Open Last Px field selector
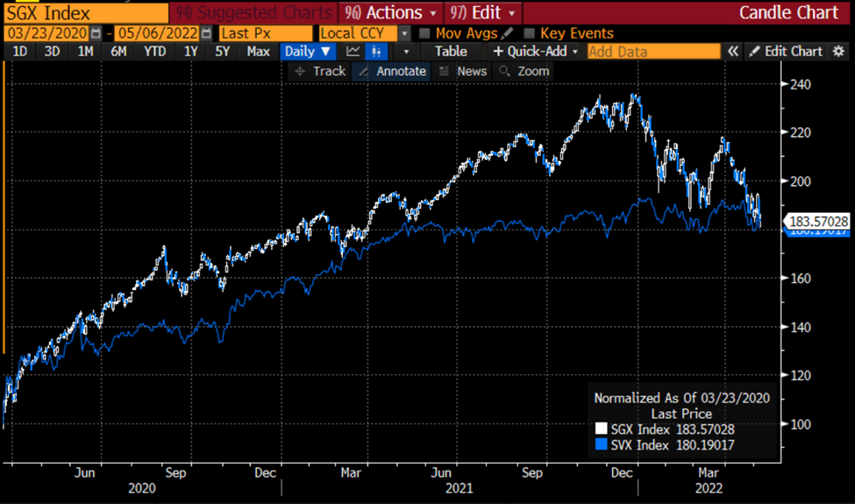This screenshot has height=504, width=855. click(266, 33)
